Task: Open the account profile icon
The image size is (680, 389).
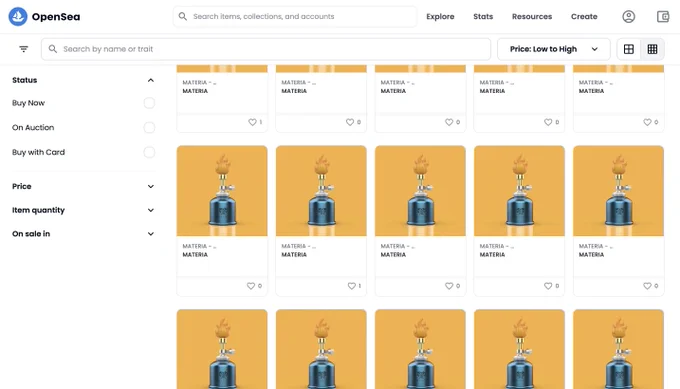Action: coord(628,16)
